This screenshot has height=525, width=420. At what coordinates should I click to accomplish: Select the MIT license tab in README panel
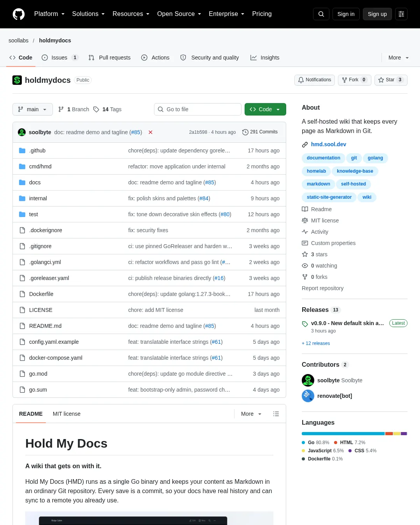pyautogui.click(x=66, y=414)
